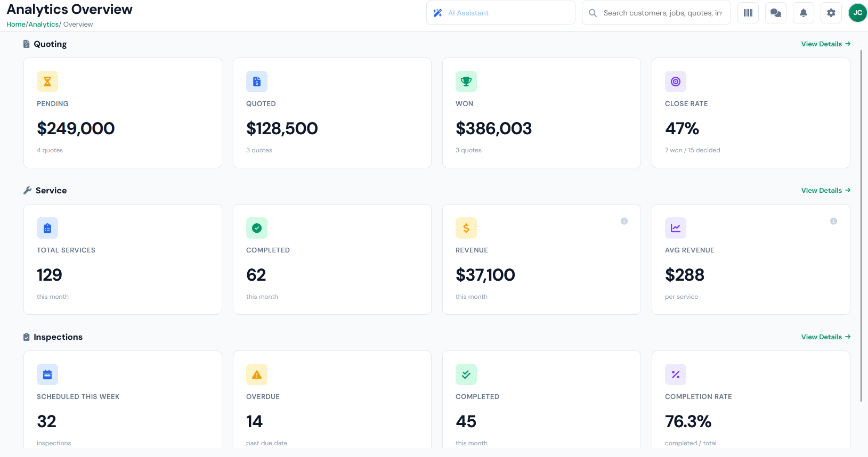
Task: Click the Quoting section header icon
Action: pyautogui.click(x=27, y=44)
